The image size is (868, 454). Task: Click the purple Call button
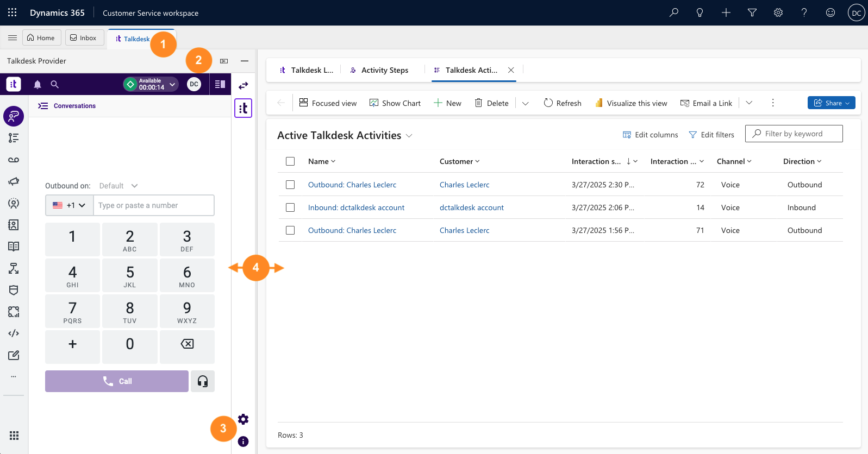pyautogui.click(x=117, y=381)
